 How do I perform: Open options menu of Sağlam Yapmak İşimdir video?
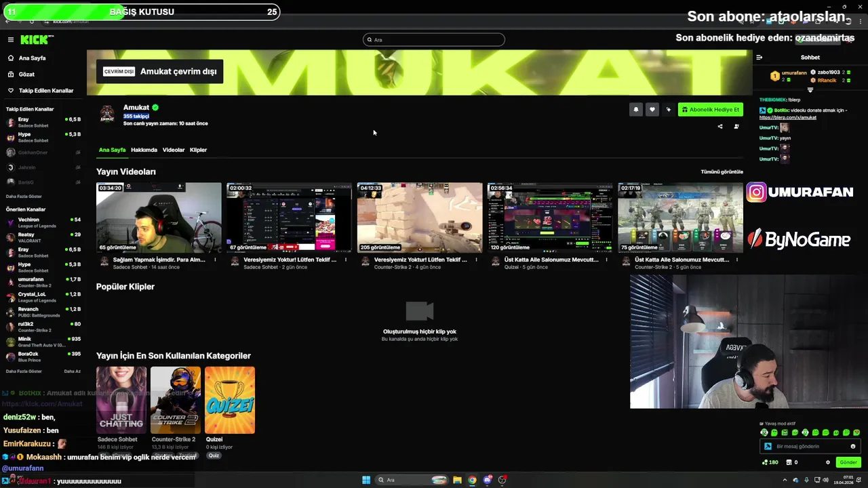tap(216, 260)
